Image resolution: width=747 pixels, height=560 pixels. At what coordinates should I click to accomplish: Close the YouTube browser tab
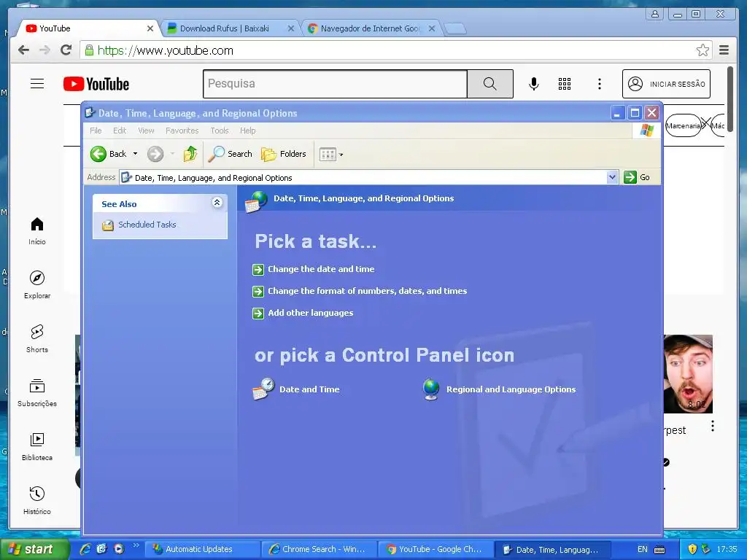(150, 28)
